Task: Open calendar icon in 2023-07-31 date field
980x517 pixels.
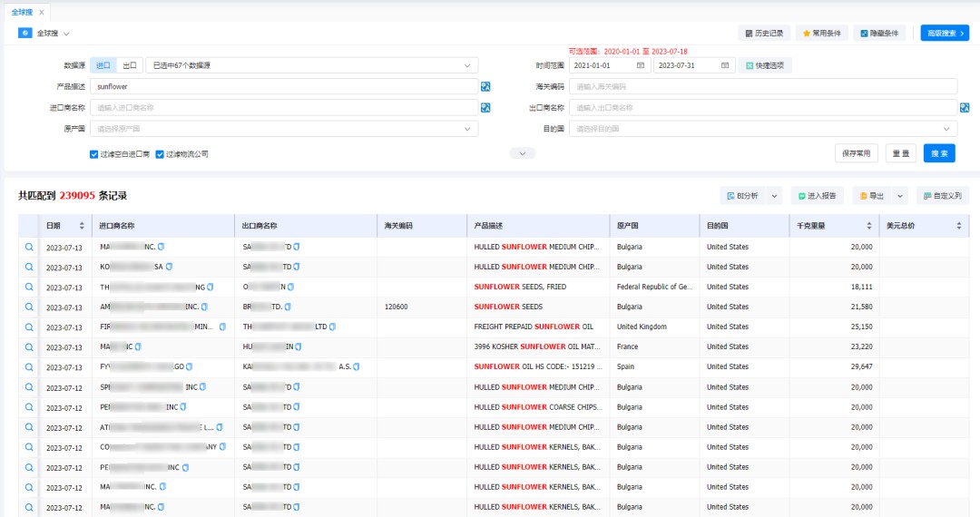Action: pos(725,65)
